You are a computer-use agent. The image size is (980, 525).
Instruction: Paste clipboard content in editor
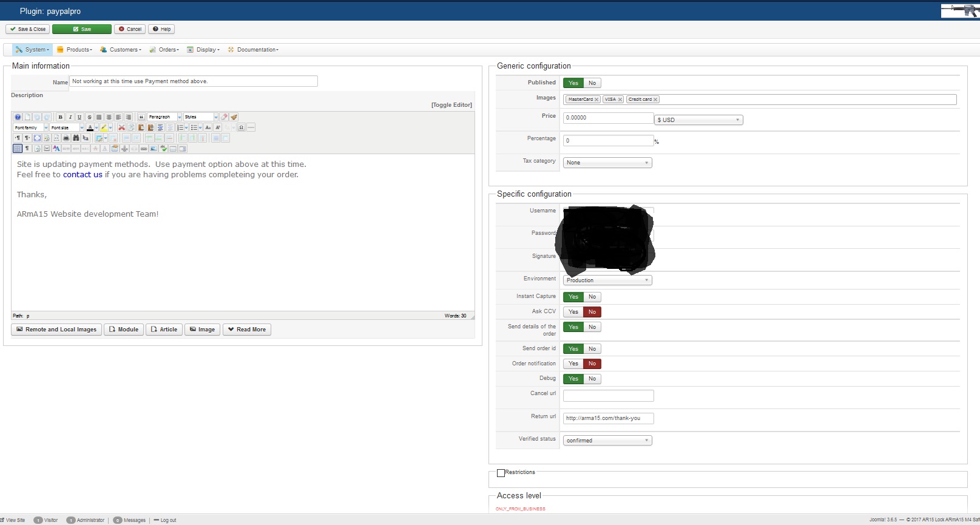click(141, 127)
